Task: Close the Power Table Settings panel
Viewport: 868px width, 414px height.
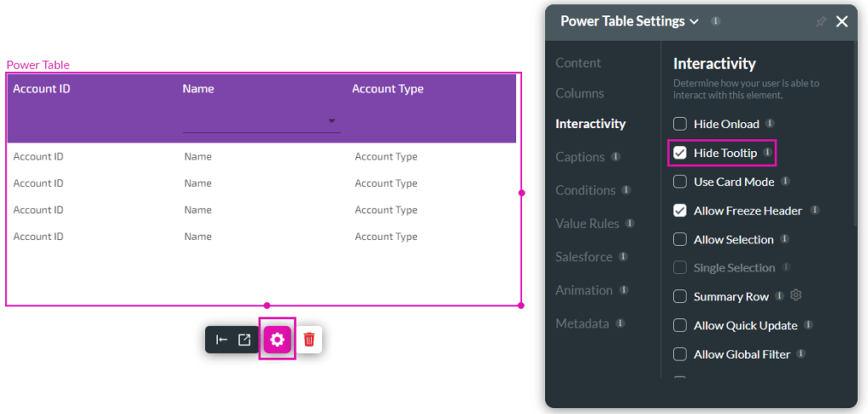Action: click(842, 22)
